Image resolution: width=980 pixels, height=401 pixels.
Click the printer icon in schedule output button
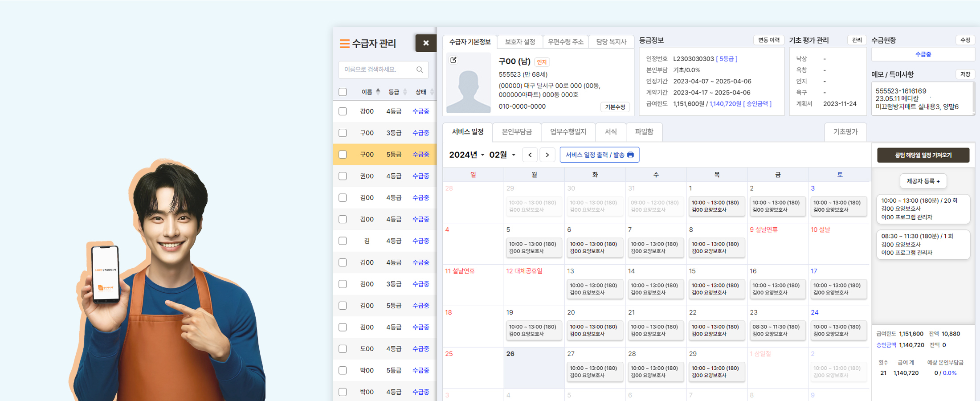pyautogui.click(x=630, y=155)
